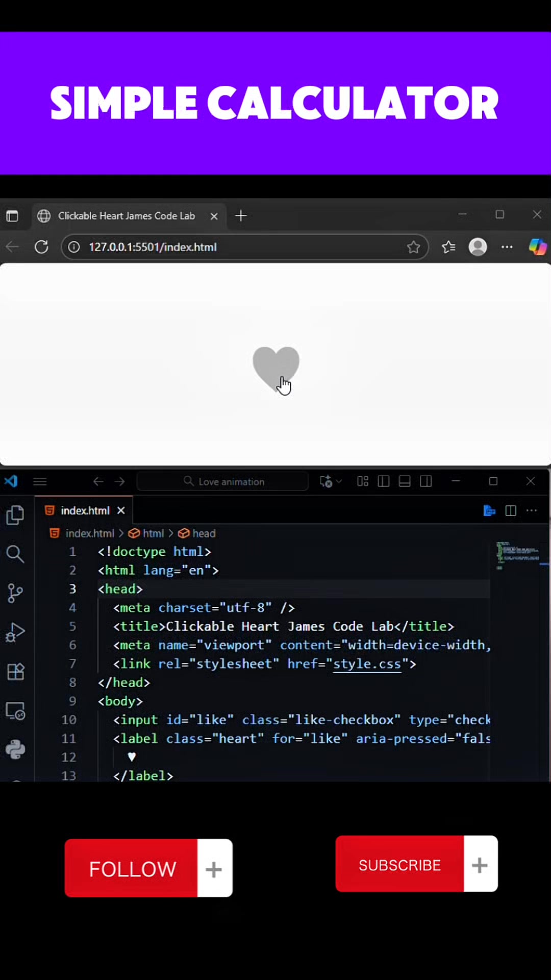Viewport: 551px width, 980px height.
Task: Toggle the secondary side bar layout
Action: point(426,481)
